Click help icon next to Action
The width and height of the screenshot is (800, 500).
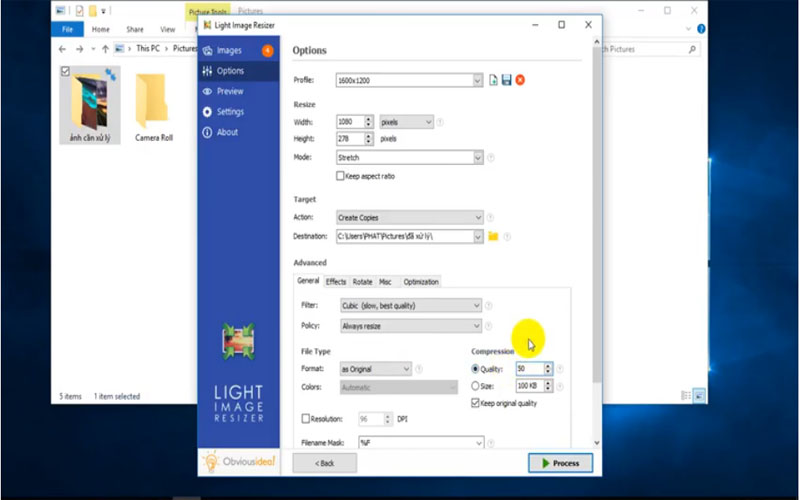[x=490, y=218]
